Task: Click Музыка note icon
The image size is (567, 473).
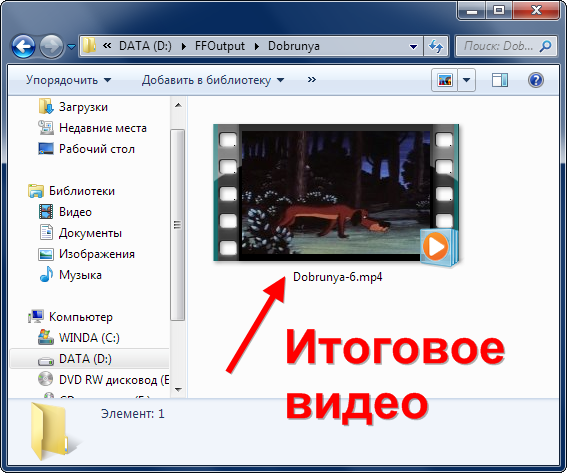Action: click(x=46, y=274)
